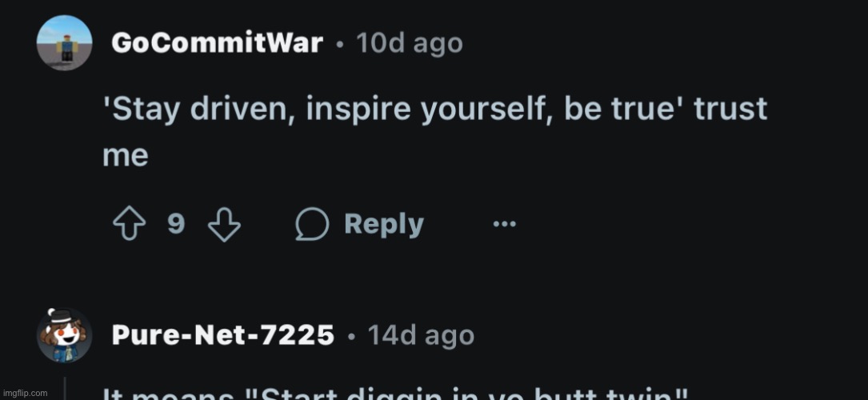Downvote the GoCommitWar comment

pyautogui.click(x=224, y=225)
